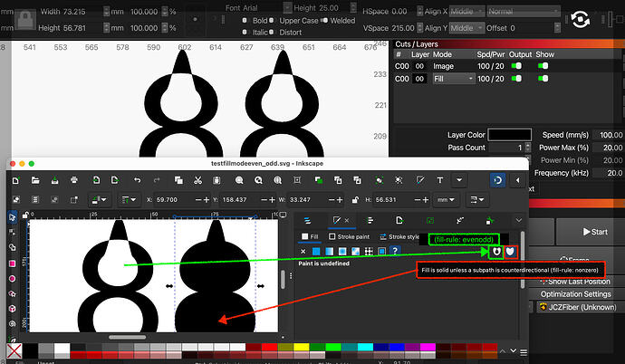Toggle Show switch for the Fill layer
This screenshot has width=625, height=364.
coord(543,79)
